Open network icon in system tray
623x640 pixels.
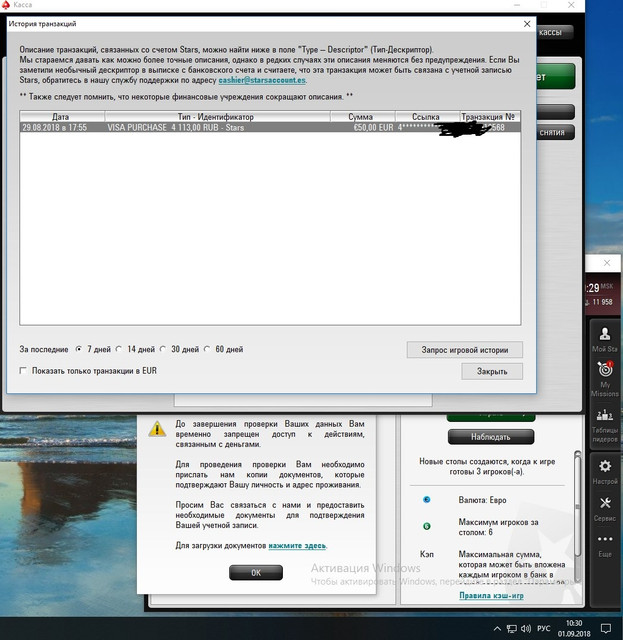click(511, 629)
